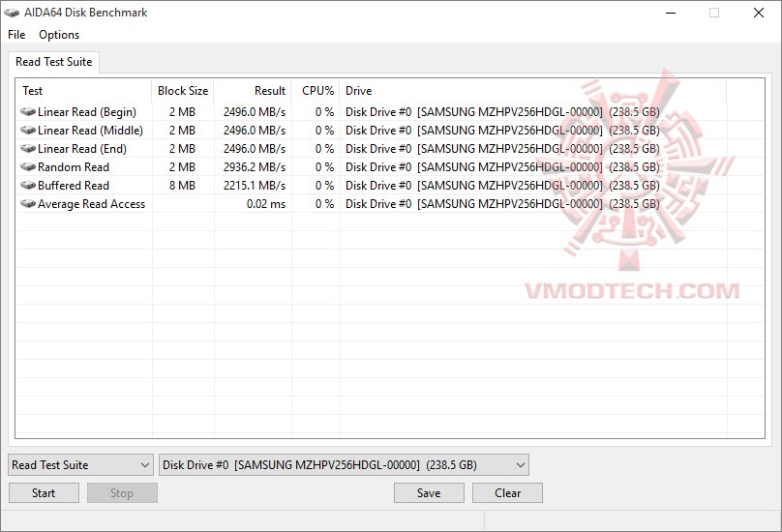Click the disk icon beside Linear Read (End)

[28, 149]
